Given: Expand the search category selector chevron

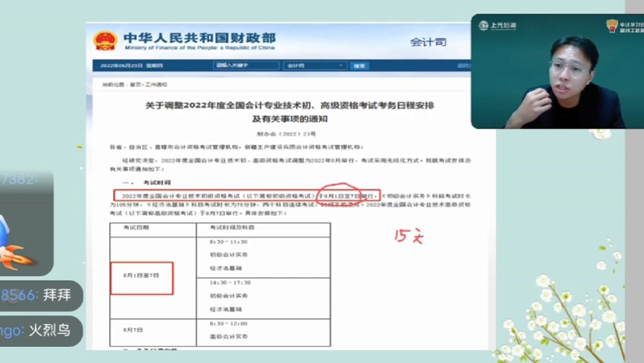Looking at the screenshot, I should (x=340, y=66).
